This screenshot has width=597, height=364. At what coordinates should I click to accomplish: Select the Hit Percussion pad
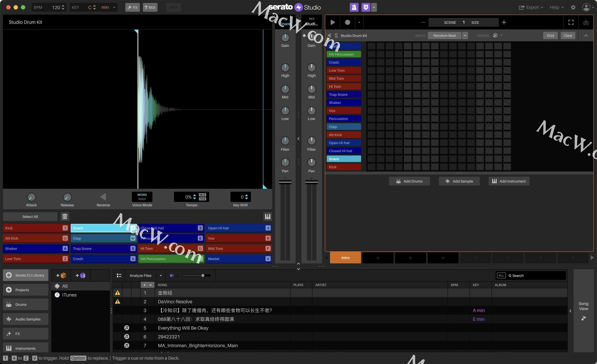pos(171,259)
